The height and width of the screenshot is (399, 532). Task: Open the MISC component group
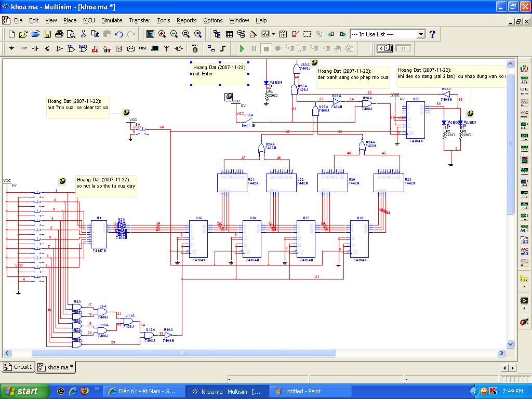coord(143,48)
